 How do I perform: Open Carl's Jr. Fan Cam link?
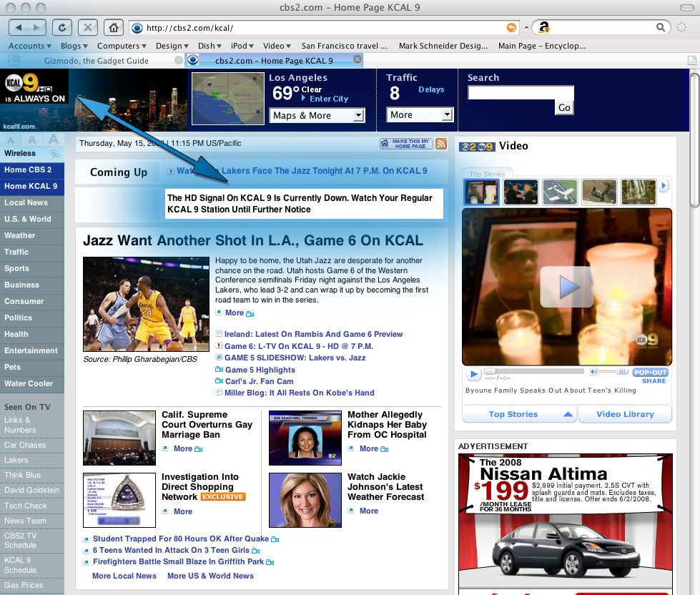click(259, 381)
